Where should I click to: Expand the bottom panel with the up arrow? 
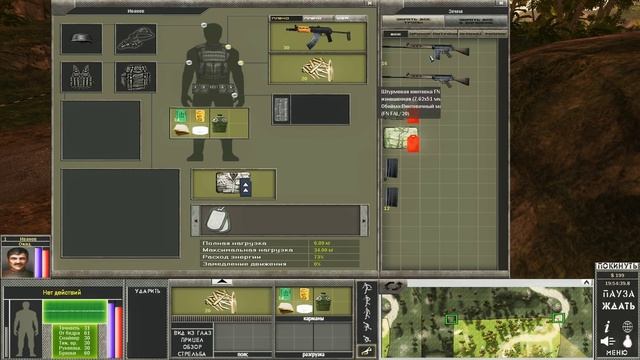pos(222,282)
